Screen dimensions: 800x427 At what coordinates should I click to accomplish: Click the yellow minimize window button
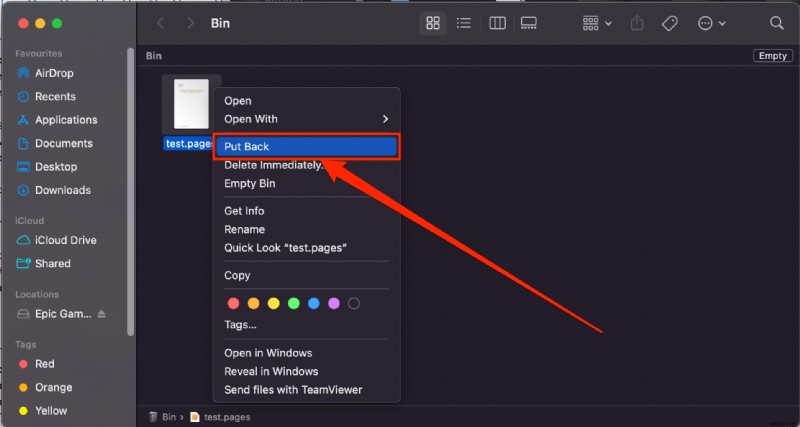[40, 23]
